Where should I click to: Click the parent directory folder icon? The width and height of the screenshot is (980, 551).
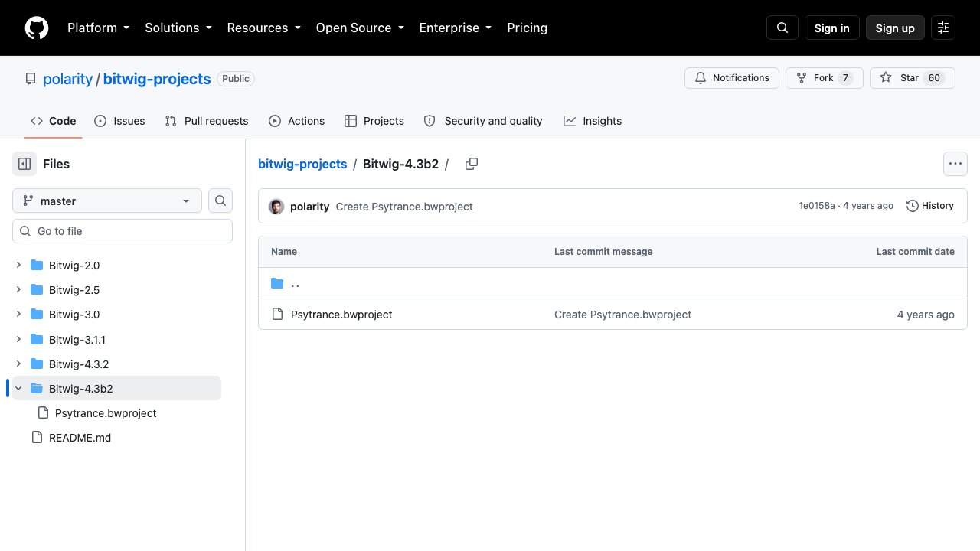[x=277, y=284]
